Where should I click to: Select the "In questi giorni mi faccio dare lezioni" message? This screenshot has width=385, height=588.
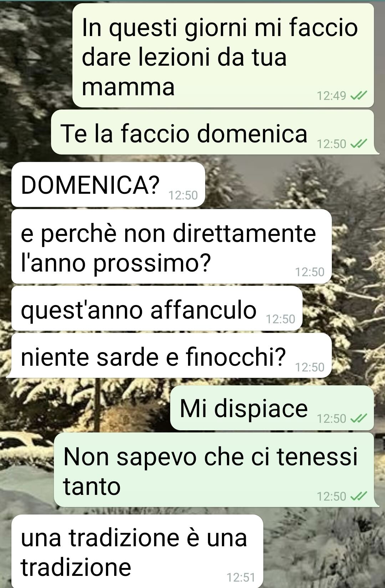[223, 55]
